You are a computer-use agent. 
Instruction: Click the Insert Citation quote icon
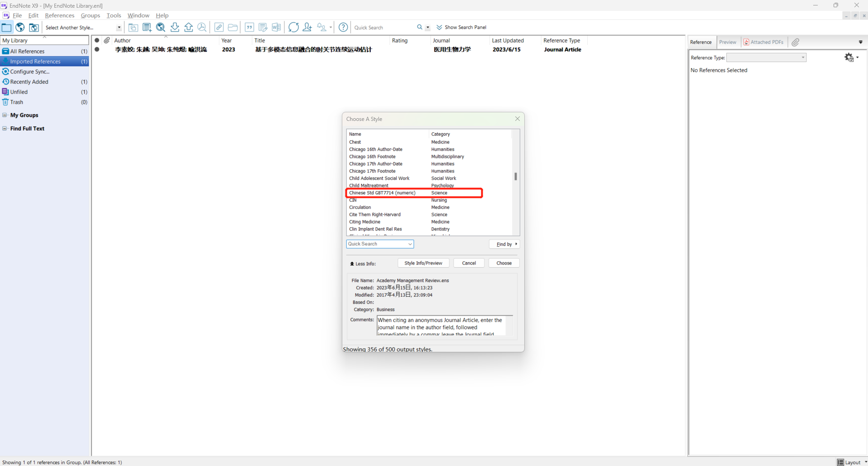(249, 27)
